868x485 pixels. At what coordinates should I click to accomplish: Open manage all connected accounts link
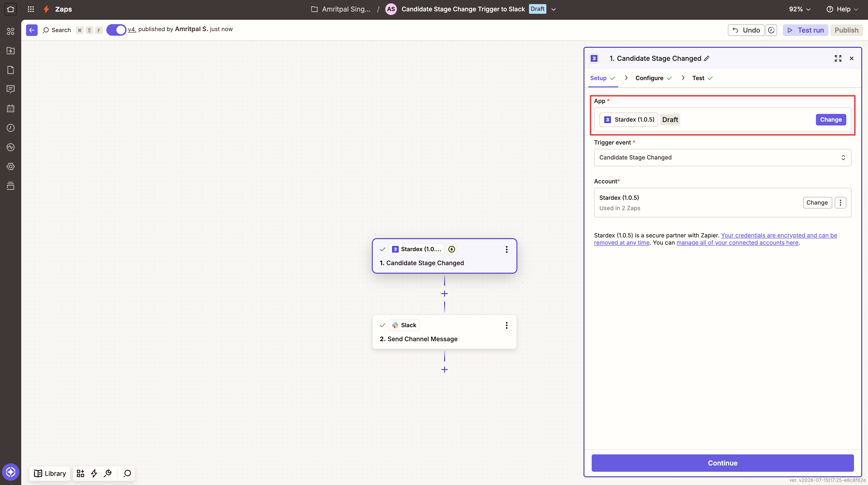(737, 242)
